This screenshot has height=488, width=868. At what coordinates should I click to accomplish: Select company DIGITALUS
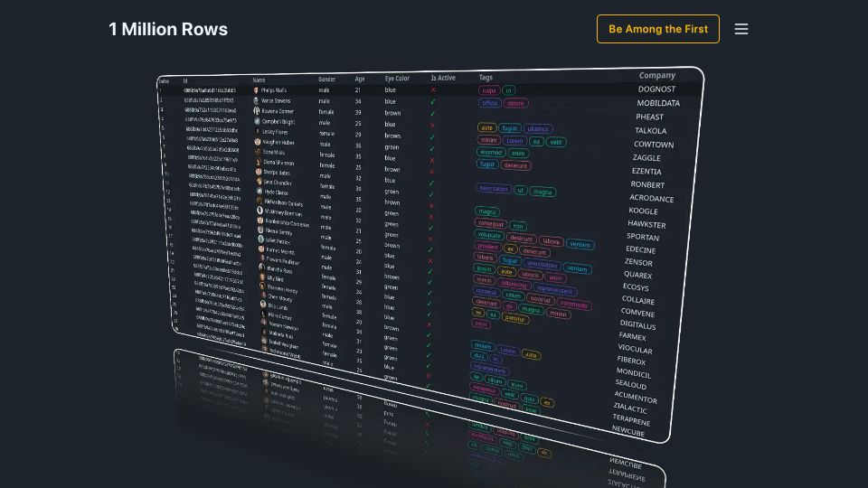pyautogui.click(x=637, y=324)
